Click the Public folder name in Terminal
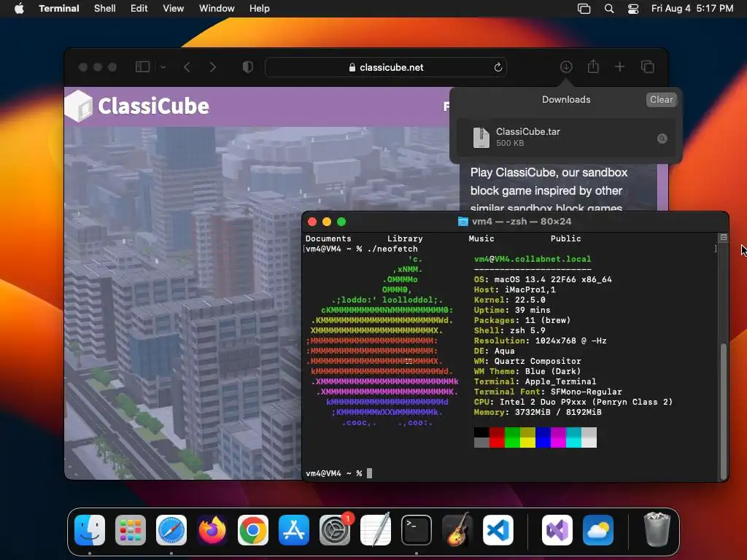 tap(565, 238)
